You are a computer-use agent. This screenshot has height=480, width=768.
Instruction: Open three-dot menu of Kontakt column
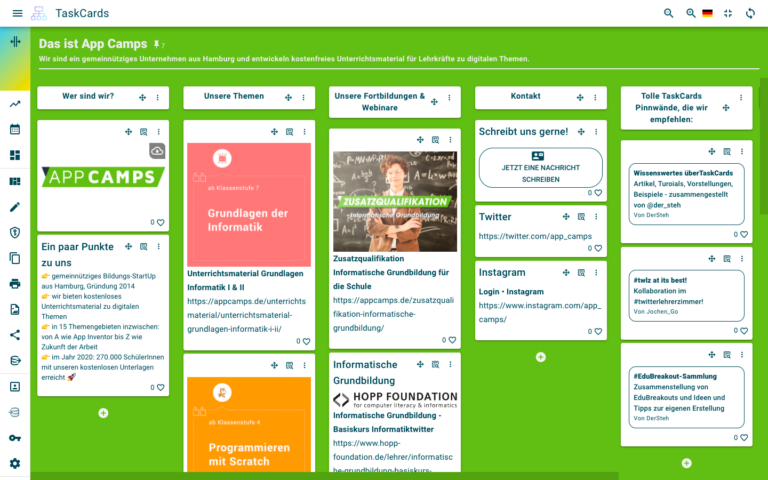click(x=595, y=97)
